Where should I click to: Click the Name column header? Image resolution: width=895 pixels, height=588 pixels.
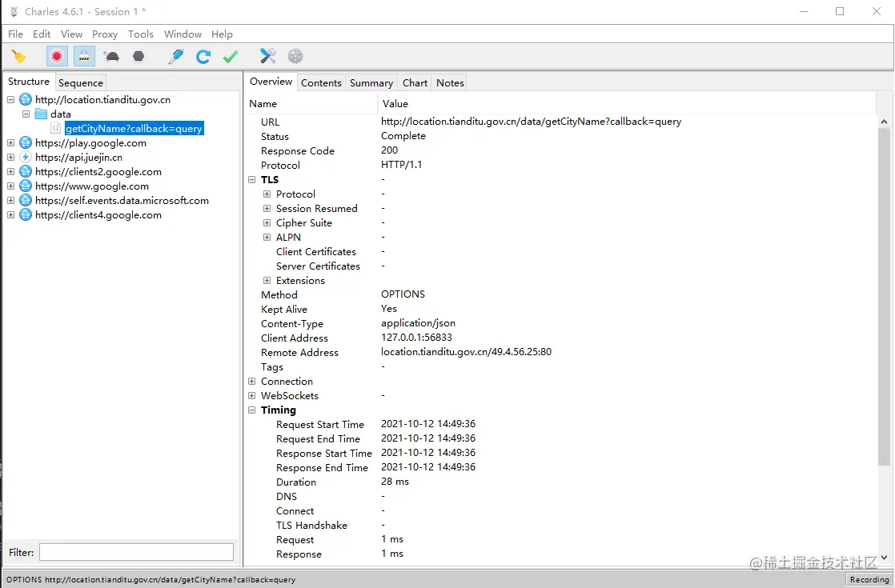click(x=311, y=104)
